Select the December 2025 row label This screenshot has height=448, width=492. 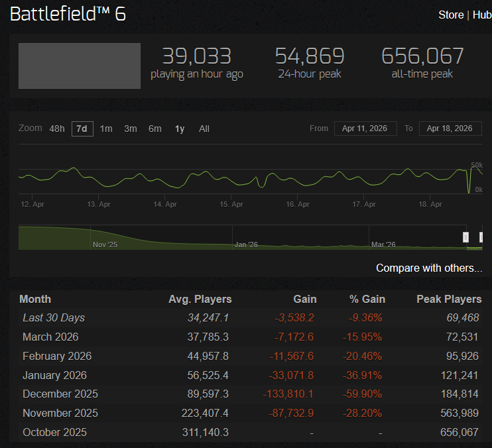(60, 394)
